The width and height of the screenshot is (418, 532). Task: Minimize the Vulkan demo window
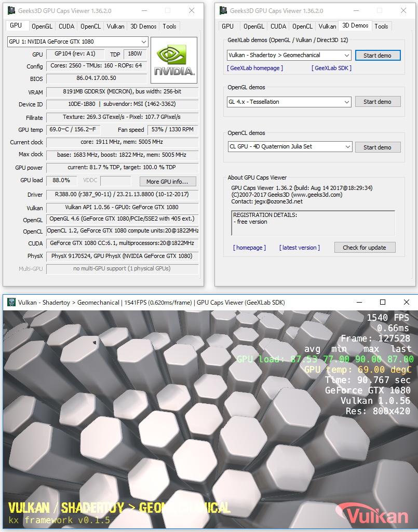pyautogui.click(x=360, y=302)
